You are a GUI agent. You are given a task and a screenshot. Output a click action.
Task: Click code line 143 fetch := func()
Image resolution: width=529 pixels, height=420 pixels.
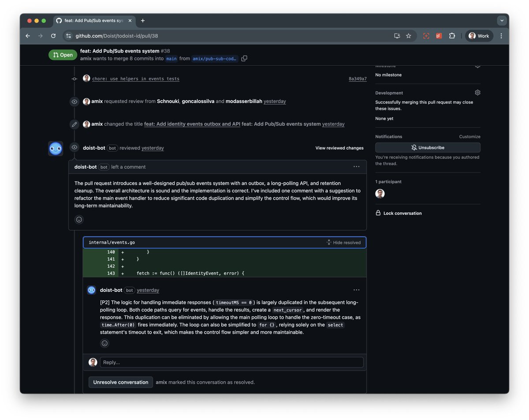[190, 274]
